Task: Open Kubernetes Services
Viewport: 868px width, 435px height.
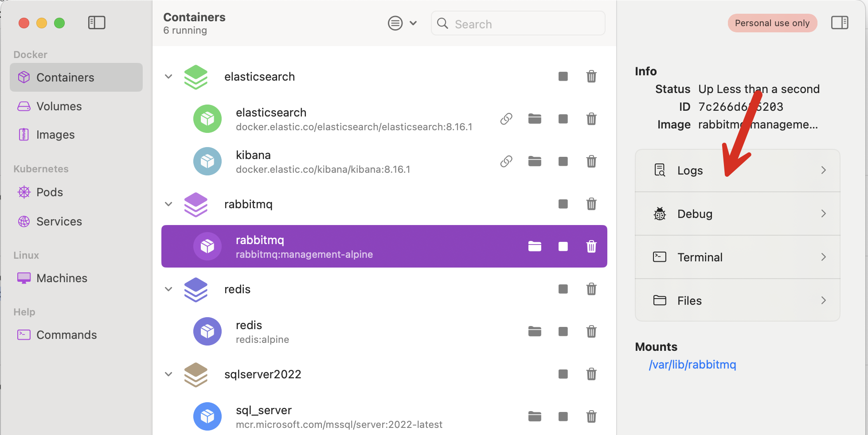Action: [x=59, y=221]
